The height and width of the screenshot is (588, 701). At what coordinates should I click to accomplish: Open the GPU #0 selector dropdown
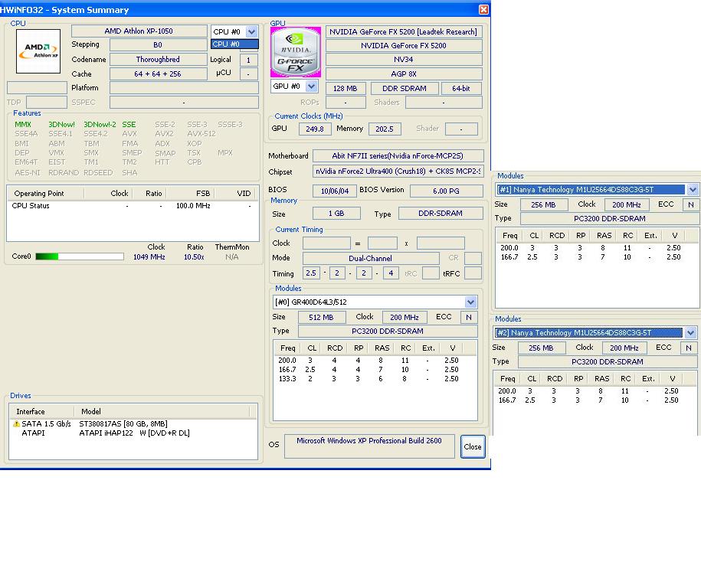point(312,86)
